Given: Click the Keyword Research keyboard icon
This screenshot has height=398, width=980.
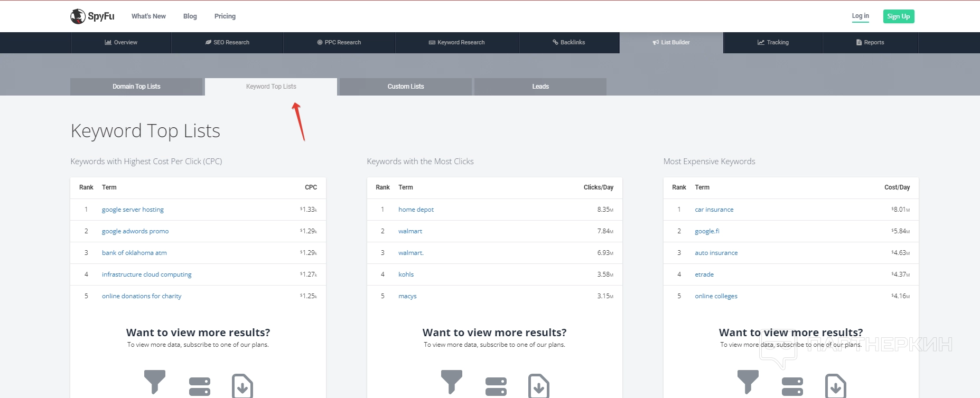Looking at the screenshot, I should (x=432, y=42).
